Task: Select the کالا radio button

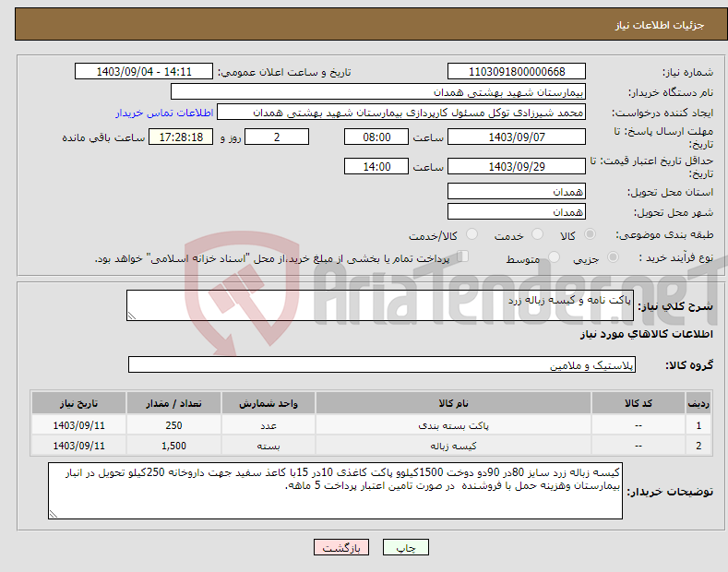Action: point(590,234)
